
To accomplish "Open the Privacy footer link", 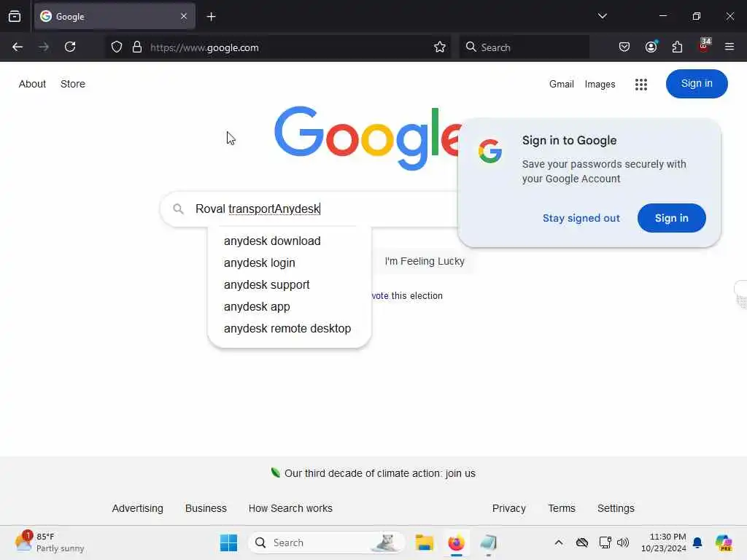I will point(508,508).
